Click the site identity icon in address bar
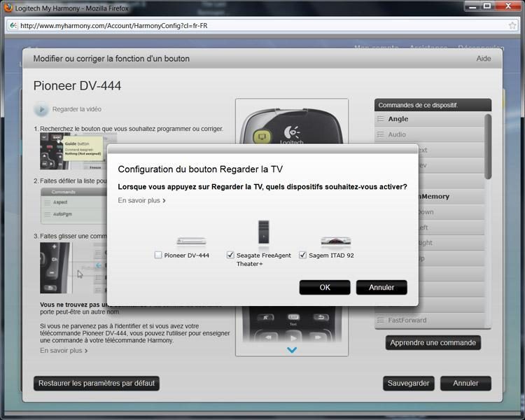This screenshot has width=525, height=420. pos(13,25)
